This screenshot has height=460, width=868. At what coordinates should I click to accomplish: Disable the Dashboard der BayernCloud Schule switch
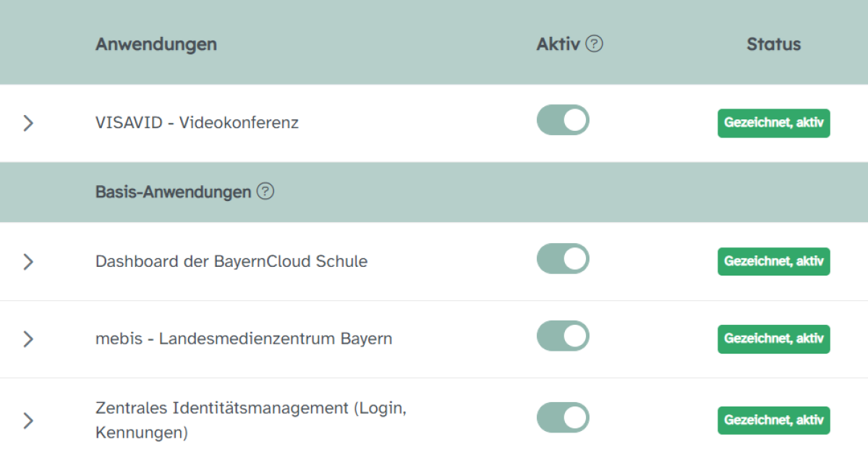point(563,258)
